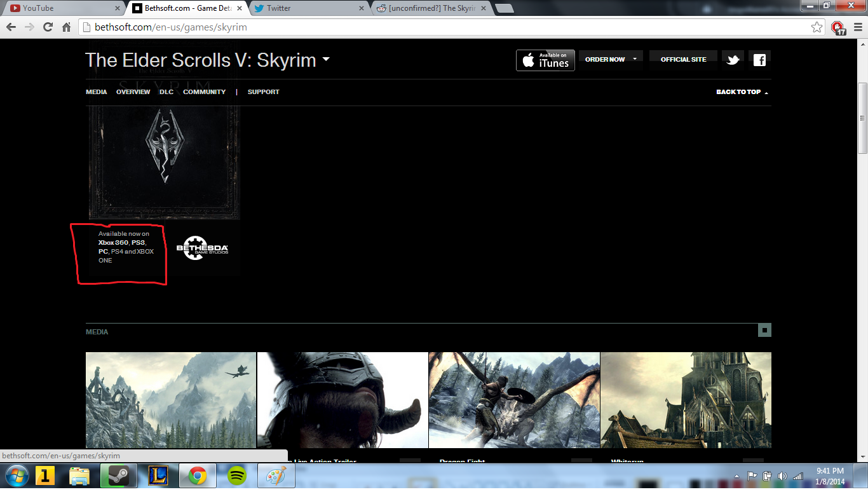Reload the Bethsoft page

[48, 27]
